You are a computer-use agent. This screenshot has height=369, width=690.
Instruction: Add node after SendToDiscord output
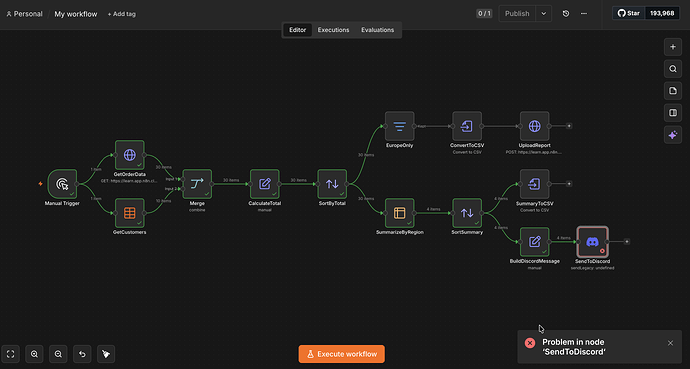click(x=627, y=241)
